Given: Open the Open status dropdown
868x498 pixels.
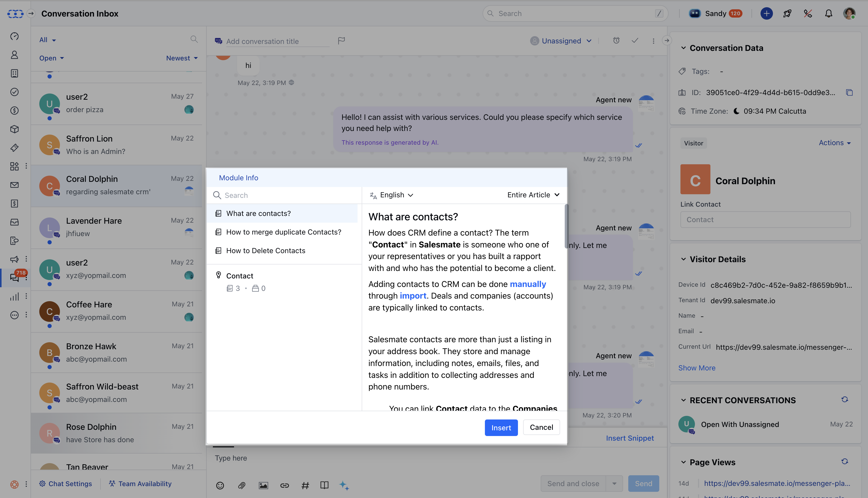Looking at the screenshot, I should tap(52, 58).
